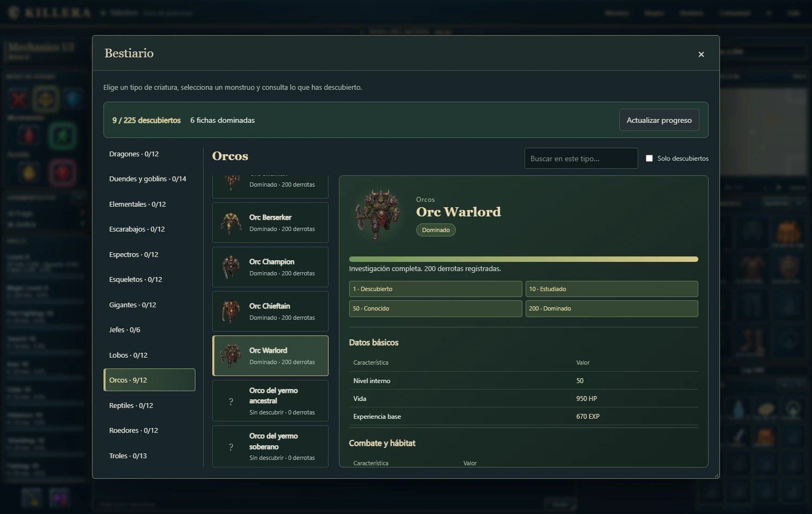Screen dimensions: 812x514
Task: Click the Dominado status badge
Action: coord(436,230)
